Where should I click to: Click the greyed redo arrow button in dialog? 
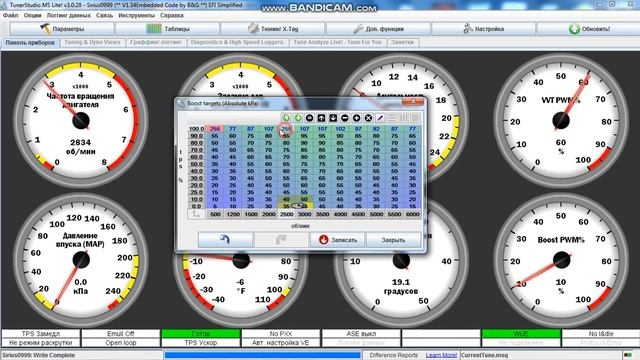[281, 240]
